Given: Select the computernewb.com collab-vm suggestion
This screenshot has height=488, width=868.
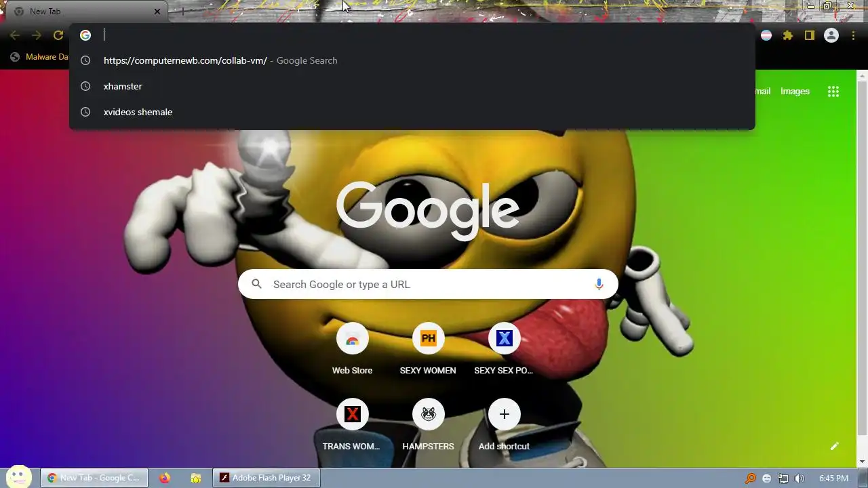Looking at the screenshot, I should (412, 60).
